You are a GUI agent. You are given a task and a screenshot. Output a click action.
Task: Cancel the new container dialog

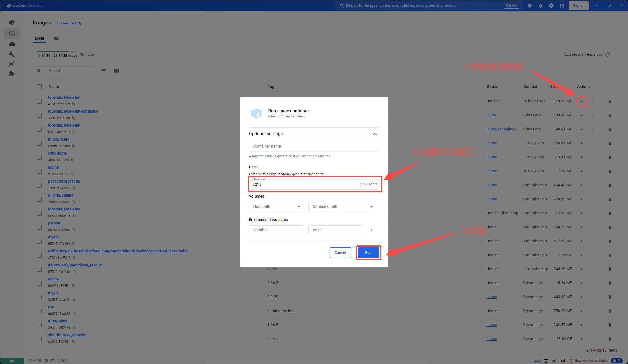pyautogui.click(x=340, y=252)
